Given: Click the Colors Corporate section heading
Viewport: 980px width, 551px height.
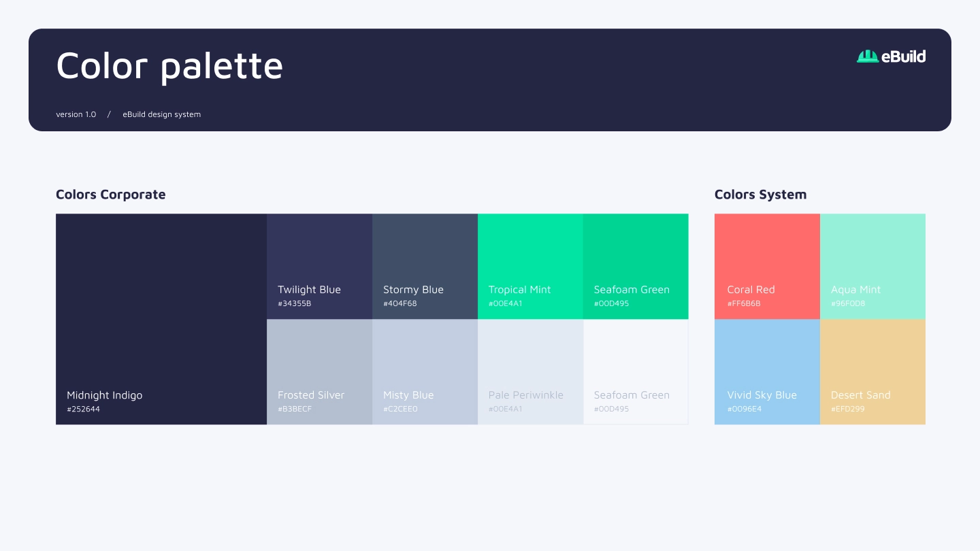Looking at the screenshot, I should [111, 195].
